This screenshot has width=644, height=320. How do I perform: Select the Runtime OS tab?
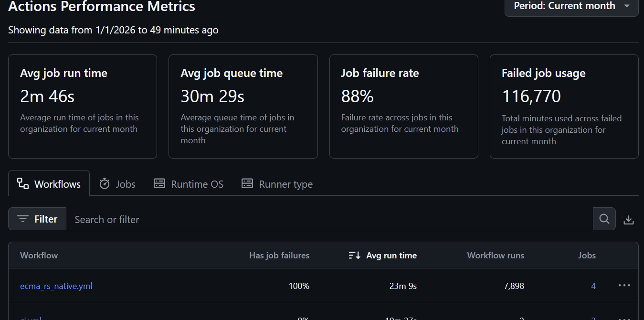tap(189, 184)
